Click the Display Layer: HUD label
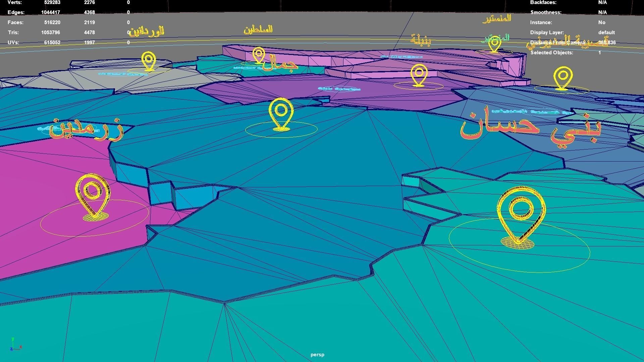644x362 pixels. pyautogui.click(x=547, y=33)
